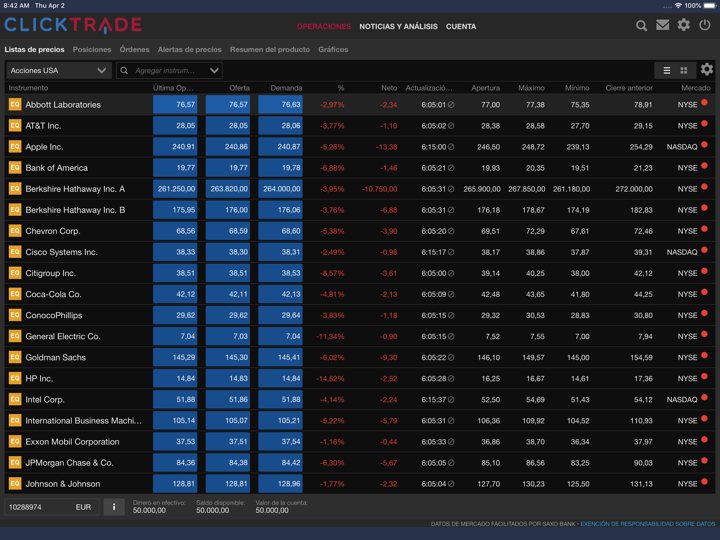The width and height of the screenshot is (720, 540).
Task: Open Exención de responsabilidad sobre datos link
Action: coord(648,524)
